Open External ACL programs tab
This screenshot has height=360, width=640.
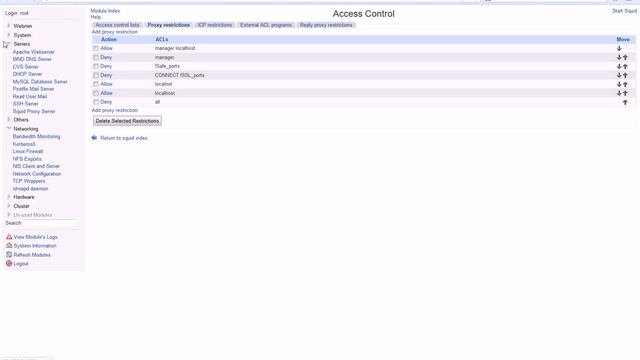(x=266, y=25)
